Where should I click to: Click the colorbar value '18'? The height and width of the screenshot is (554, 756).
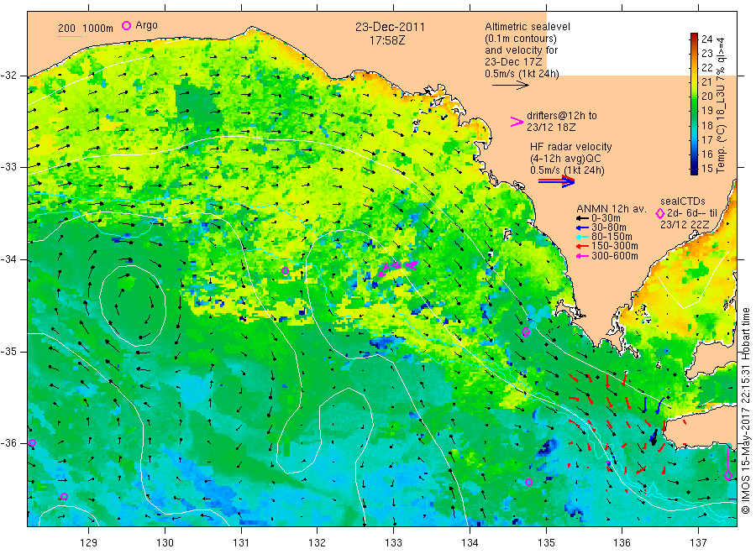[706, 125]
